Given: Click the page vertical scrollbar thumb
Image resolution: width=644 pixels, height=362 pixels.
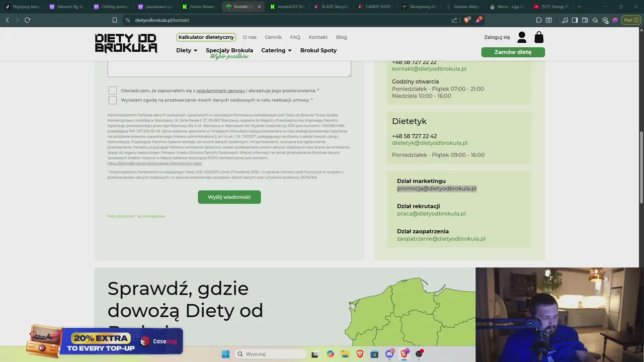Looking at the screenshot, I should (641, 167).
